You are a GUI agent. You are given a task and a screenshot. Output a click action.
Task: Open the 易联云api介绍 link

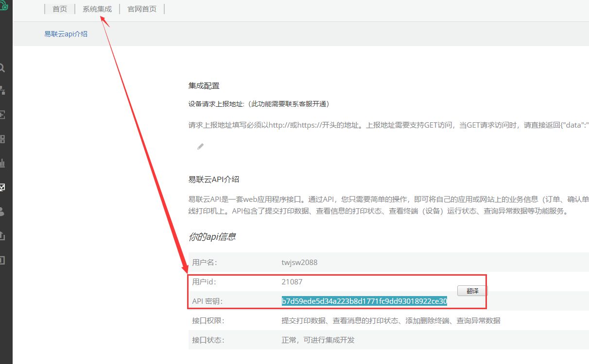(66, 34)
